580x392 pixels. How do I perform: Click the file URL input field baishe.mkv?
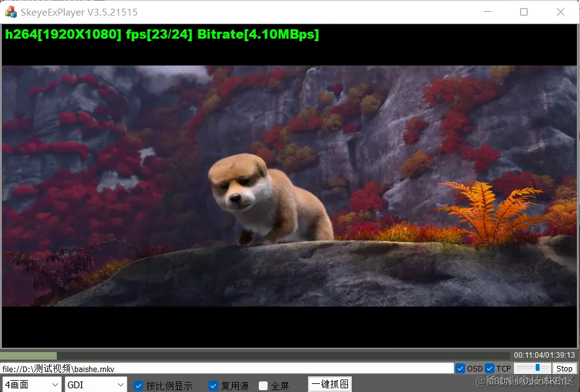[x=227, y=369]
